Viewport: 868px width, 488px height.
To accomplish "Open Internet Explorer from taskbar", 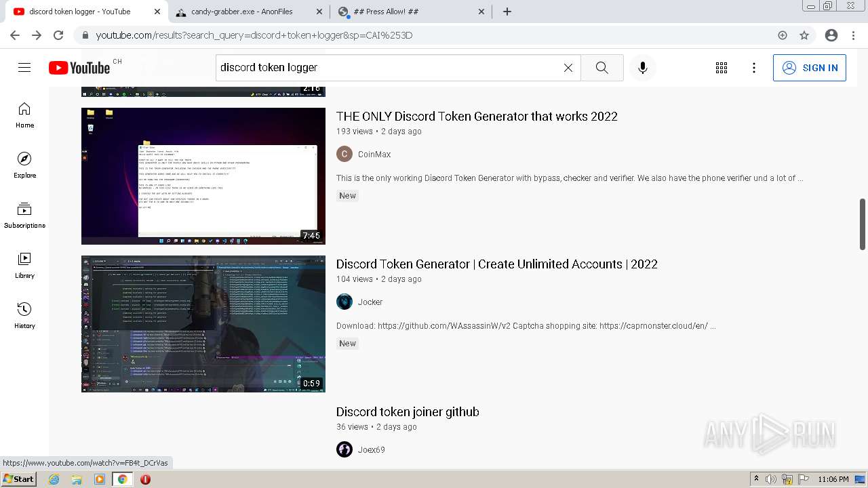I will pyautogui.click(x=54, y=479).
